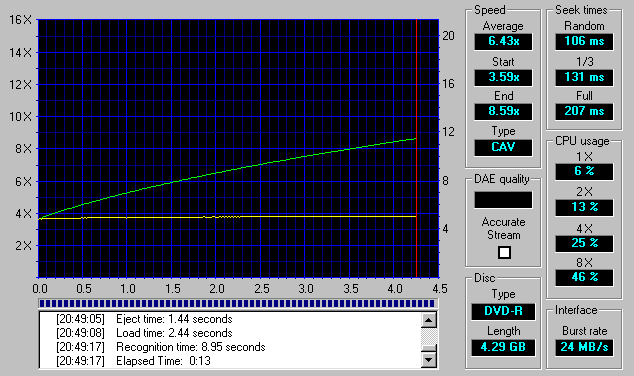Viewport: 634px width, 376px height.
Task: Tick the Accurate Stream checkbox
Action: click(x=504, y=253)
